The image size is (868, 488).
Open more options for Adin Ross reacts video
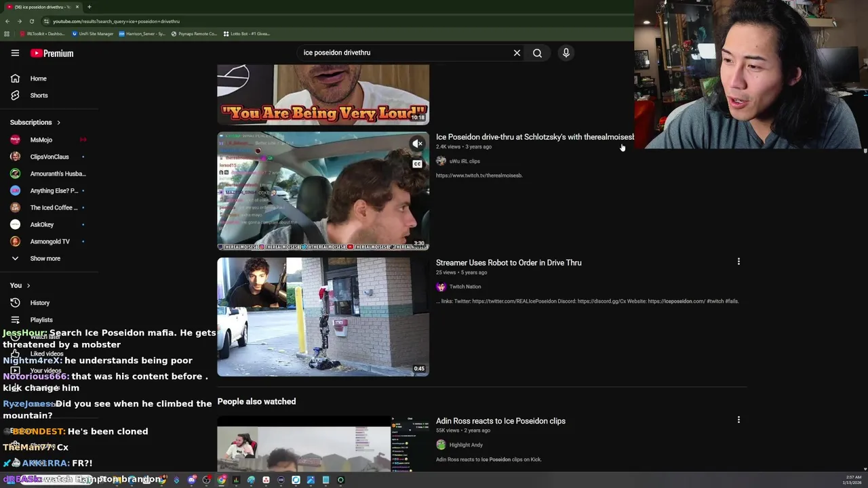click(738, 420)
